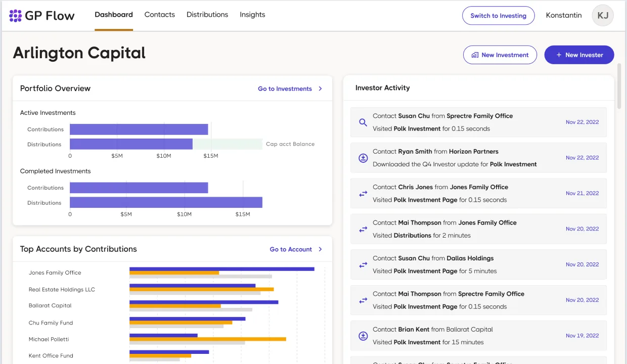Screen dimensions: 627x364
Task: Click the Arlington Capital heading
Action: pyautogui.click(x=79, y=53)
